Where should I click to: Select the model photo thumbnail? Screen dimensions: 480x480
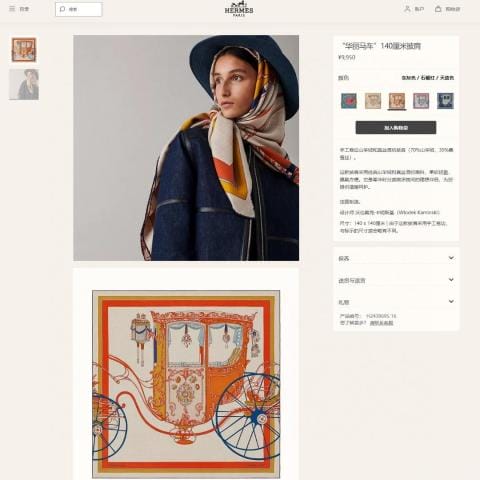coord(24,84)
